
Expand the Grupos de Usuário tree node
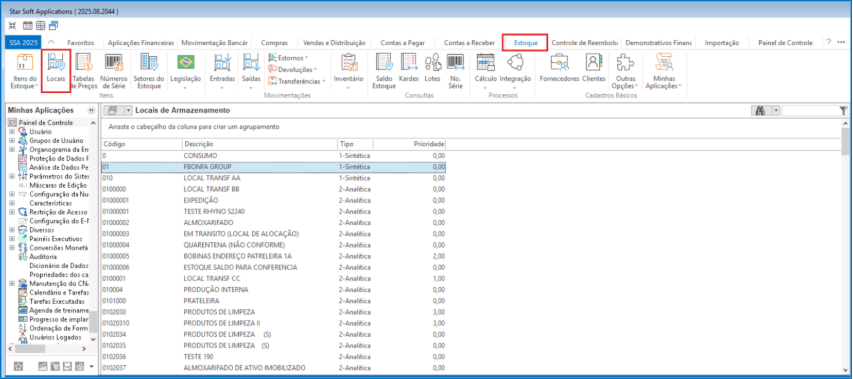tap(12, 140)
